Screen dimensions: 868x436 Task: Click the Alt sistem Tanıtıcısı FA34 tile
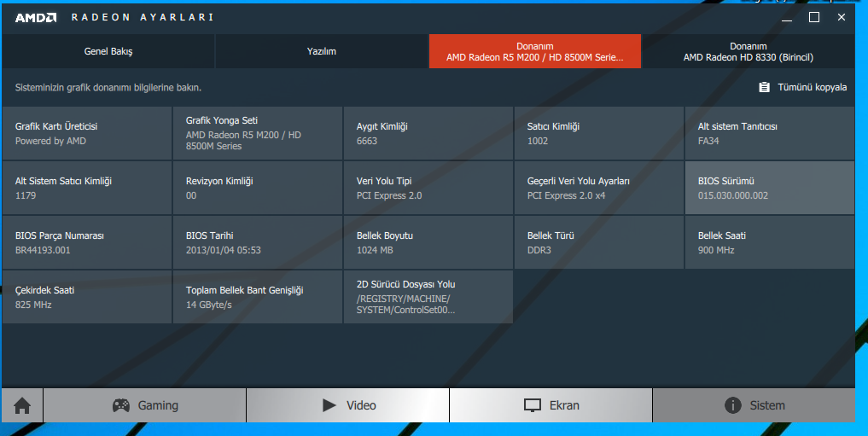(770, 133)
